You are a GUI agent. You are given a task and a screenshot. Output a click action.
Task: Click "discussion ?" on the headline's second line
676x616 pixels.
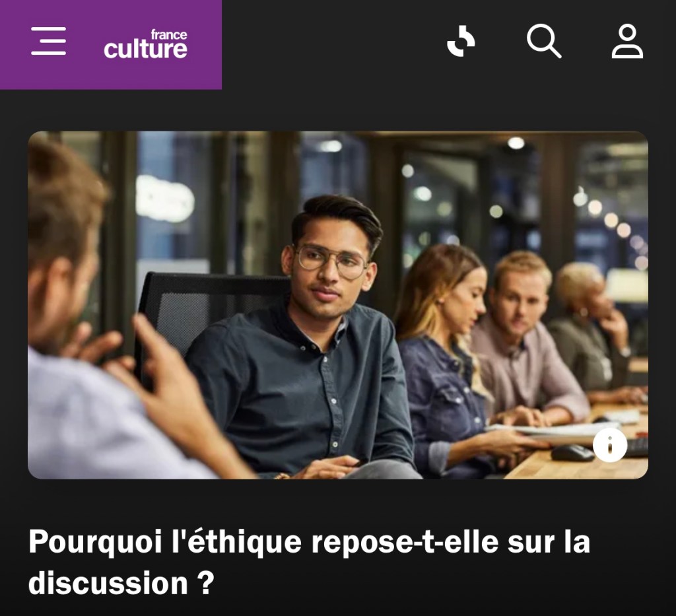point(121,583)
